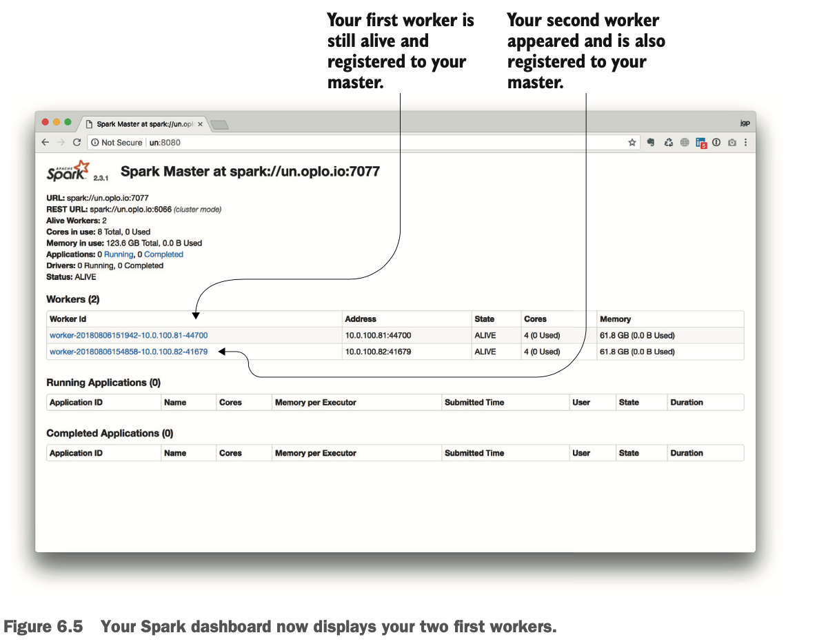This screenshot has width=837, height=644.
Task: Click the Apache Spark logo
Action: 68,170
